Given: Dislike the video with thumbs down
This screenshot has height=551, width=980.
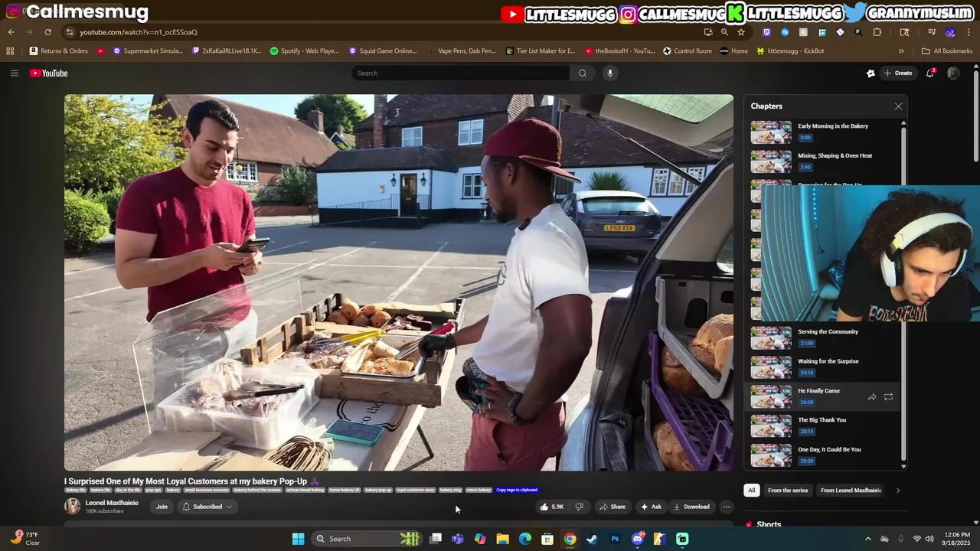Looking at the screenshot, I should click(580, 507).
